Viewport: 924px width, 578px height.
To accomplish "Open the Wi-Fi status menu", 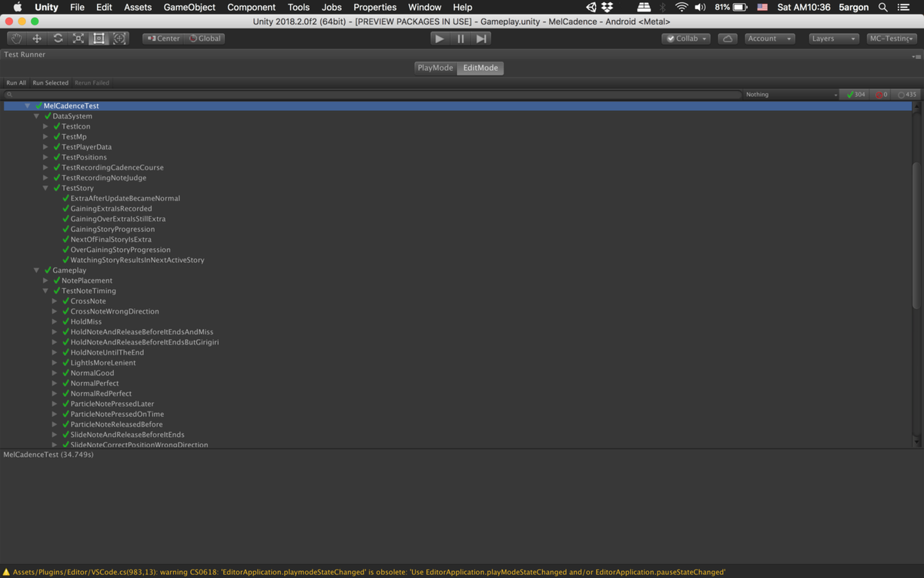I will [681, 7].
